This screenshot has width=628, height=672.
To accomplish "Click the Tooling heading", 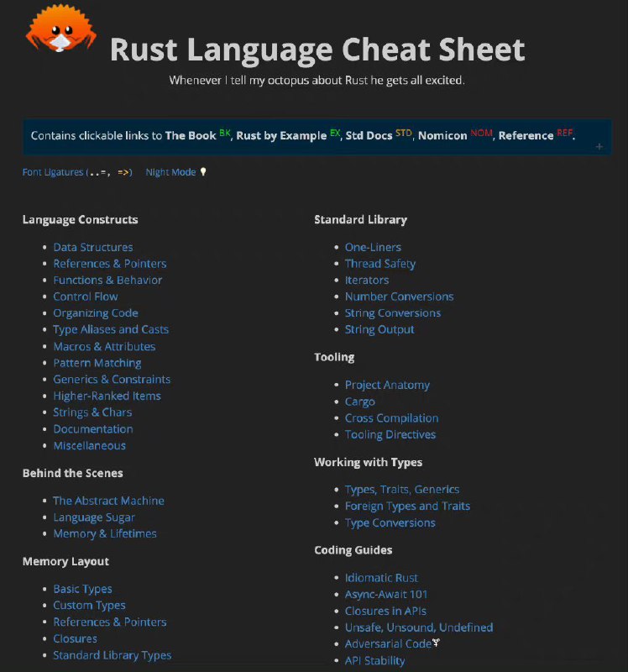I will pos(334,358).
